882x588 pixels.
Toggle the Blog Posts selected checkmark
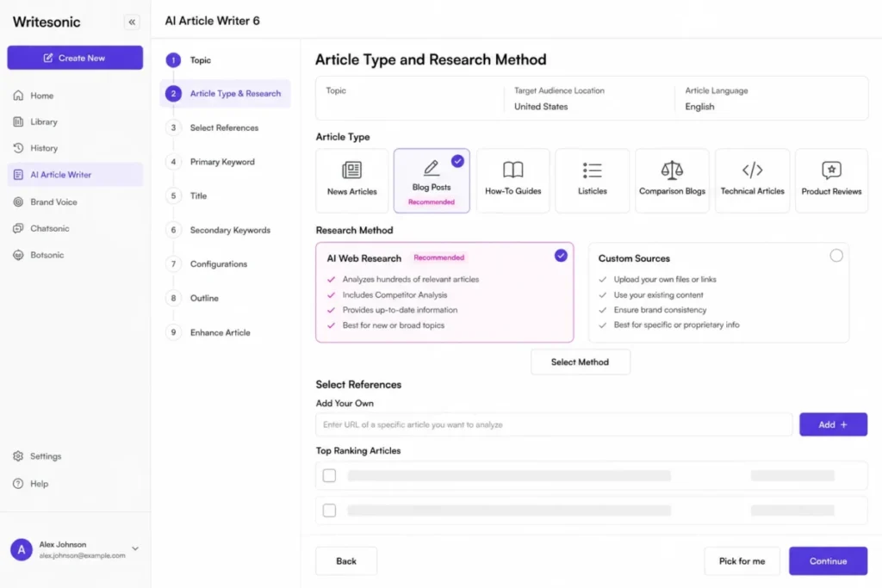(x=458, y=161)
